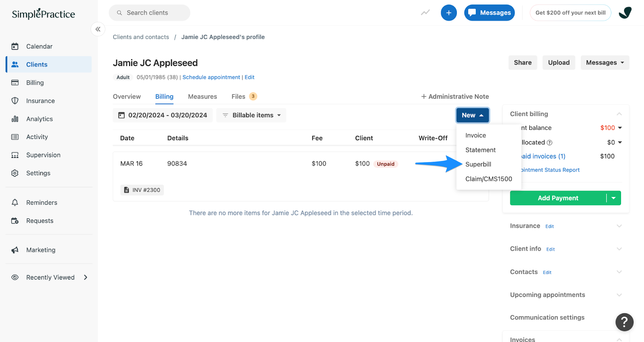
Task: Open the Billable items filter dropdown
Action: pos(252,115)
